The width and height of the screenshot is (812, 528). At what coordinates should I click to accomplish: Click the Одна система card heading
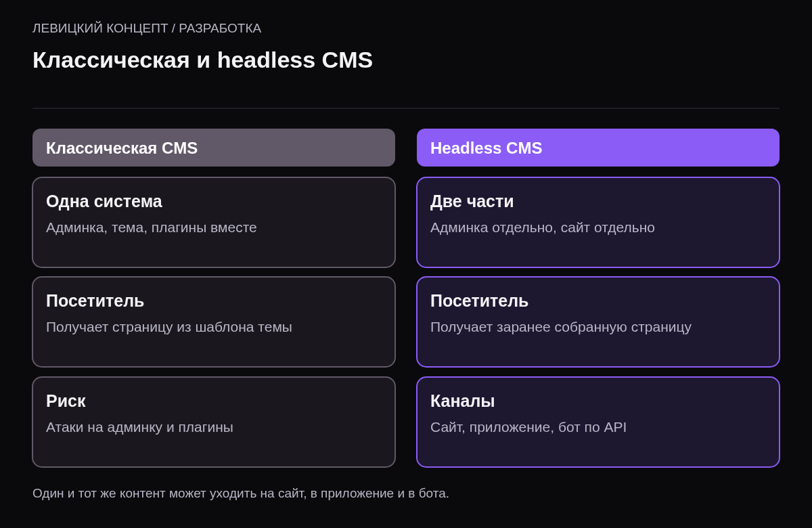point(104,201)
